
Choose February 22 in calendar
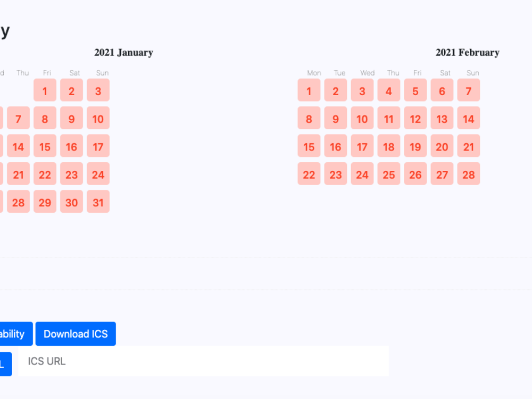coord(309,174)
